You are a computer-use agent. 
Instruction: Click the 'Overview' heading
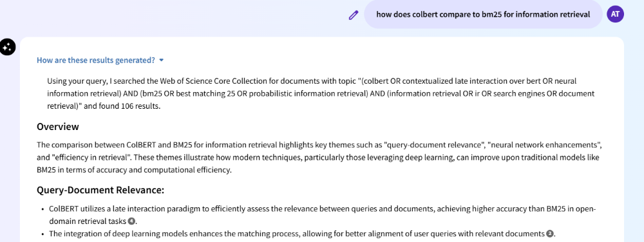[57, 127]
